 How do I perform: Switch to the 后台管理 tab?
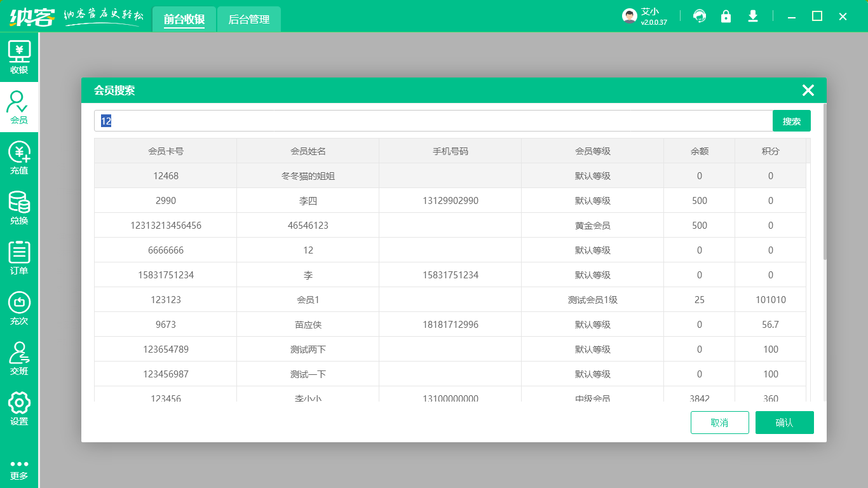(x=249, y=20)
